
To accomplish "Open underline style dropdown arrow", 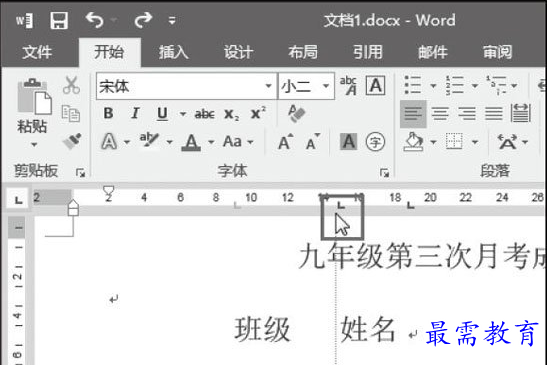I will [182, 114].
